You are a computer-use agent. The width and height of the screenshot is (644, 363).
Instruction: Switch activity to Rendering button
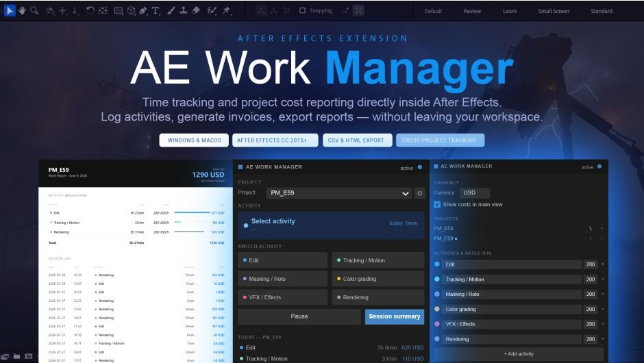[x=378, y=297]
